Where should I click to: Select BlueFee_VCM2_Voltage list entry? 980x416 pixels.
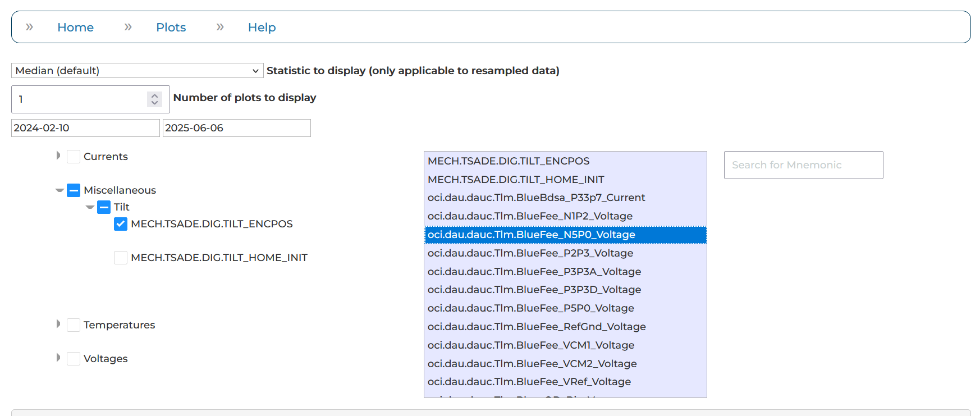(565, 364)
